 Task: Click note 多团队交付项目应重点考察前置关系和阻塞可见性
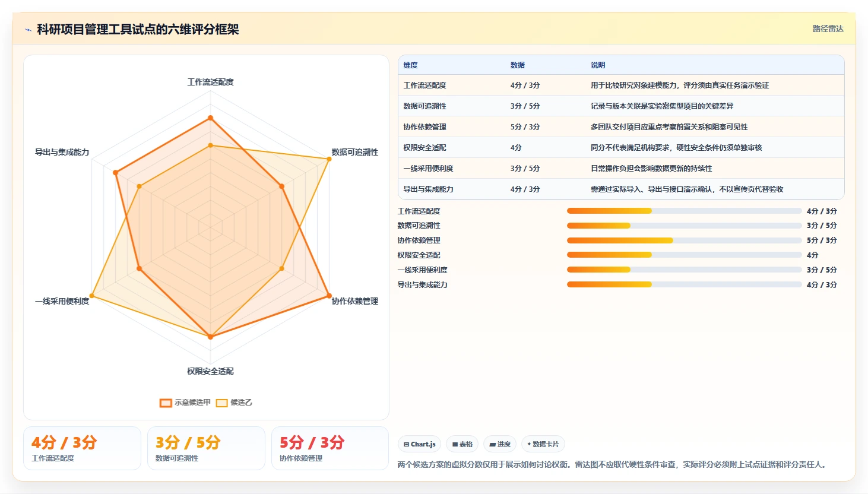(669, 127)
